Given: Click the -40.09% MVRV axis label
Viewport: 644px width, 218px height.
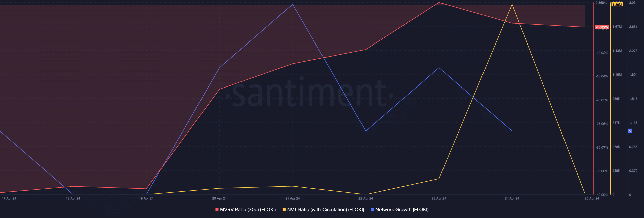Looking at the screenshot, I should click(602, 195).
